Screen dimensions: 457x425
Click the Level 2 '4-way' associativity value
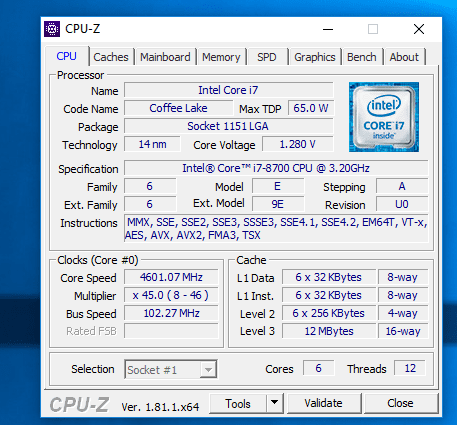[403, 313]
